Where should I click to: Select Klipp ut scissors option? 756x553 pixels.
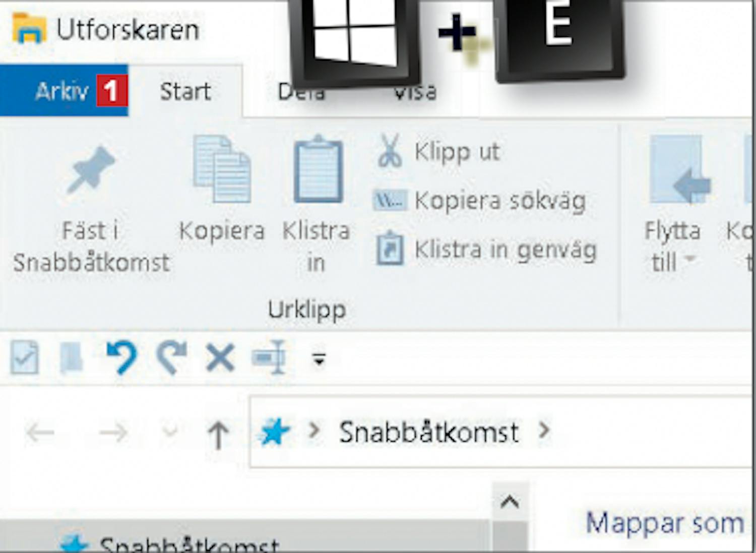click(437, 151)
